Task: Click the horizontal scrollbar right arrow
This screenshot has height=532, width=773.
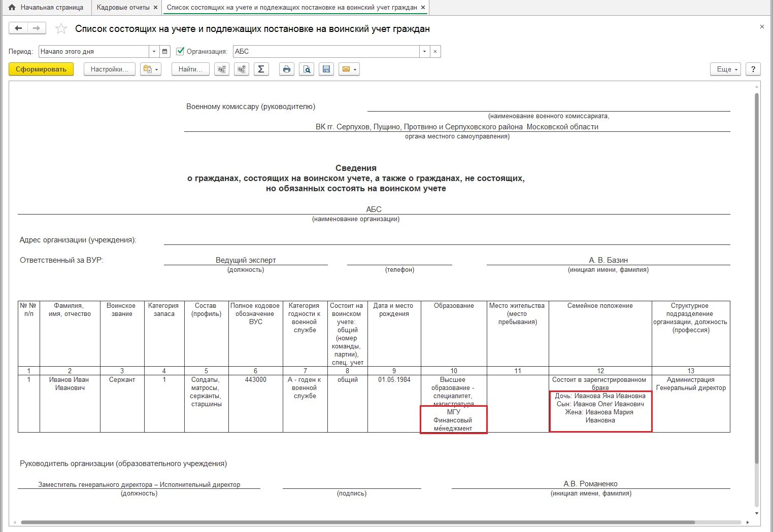Action: (x=748, y=522)
